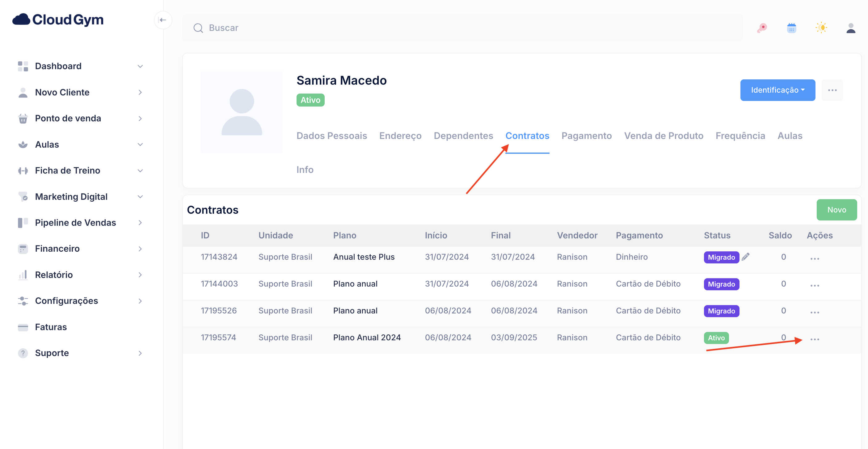Click the pink key icon in header
Viewport: 868px width, 449px height.
click(x=762, y=28)
